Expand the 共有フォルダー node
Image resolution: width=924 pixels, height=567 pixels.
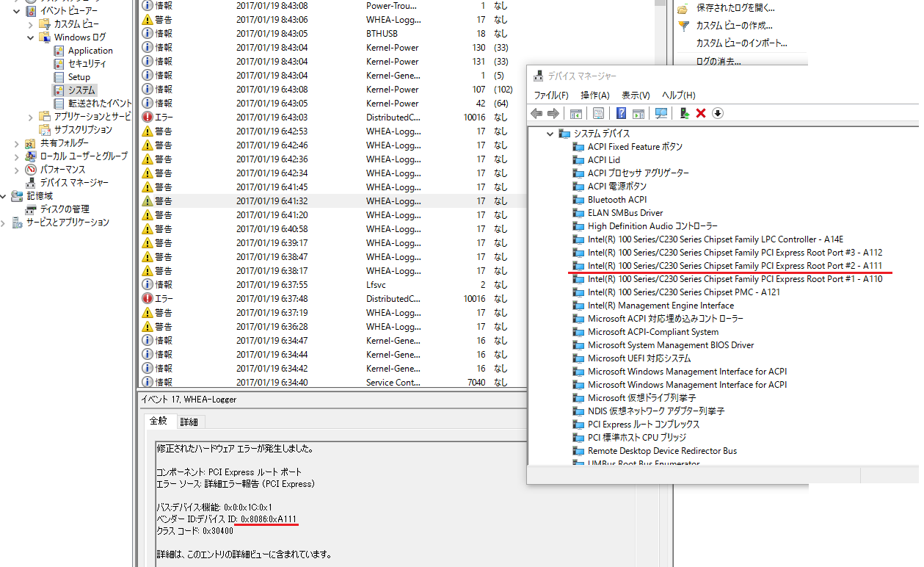17,143
